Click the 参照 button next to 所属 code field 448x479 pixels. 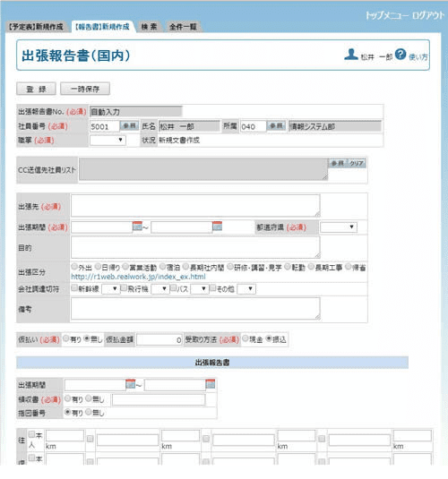click(x=277, y=126)
